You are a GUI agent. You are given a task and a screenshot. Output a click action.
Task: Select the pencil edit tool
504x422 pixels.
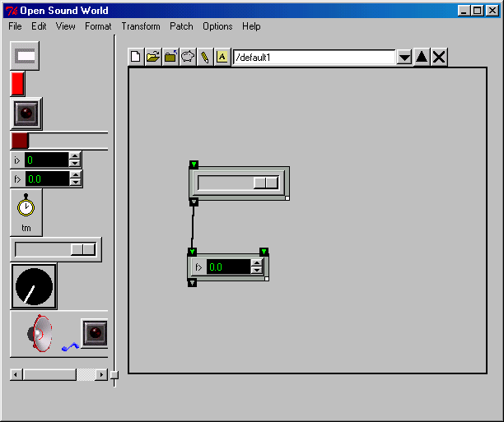[204, 57]
